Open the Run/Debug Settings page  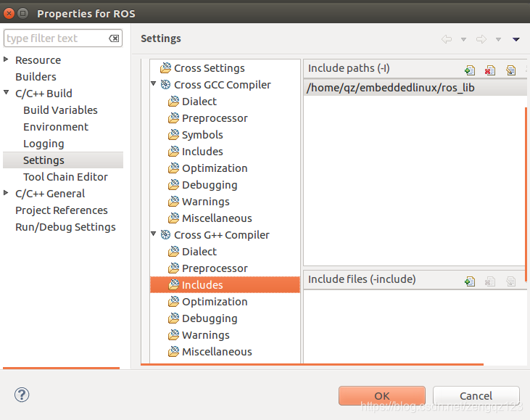65,227
